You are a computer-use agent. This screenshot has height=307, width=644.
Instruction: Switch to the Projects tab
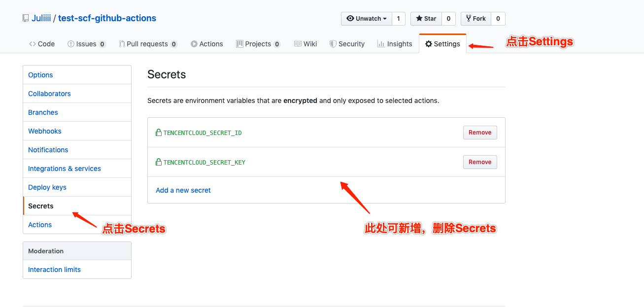click(x=258, y=44)
